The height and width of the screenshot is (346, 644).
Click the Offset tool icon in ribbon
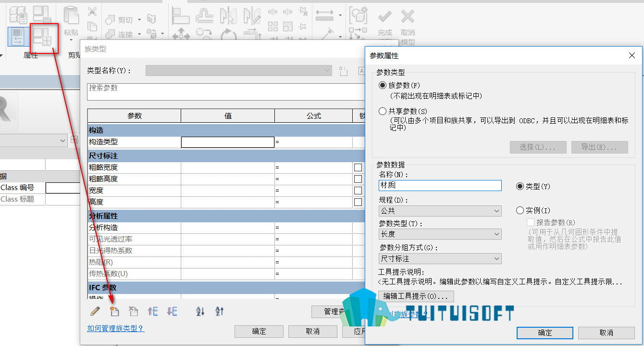coord(204,15)
